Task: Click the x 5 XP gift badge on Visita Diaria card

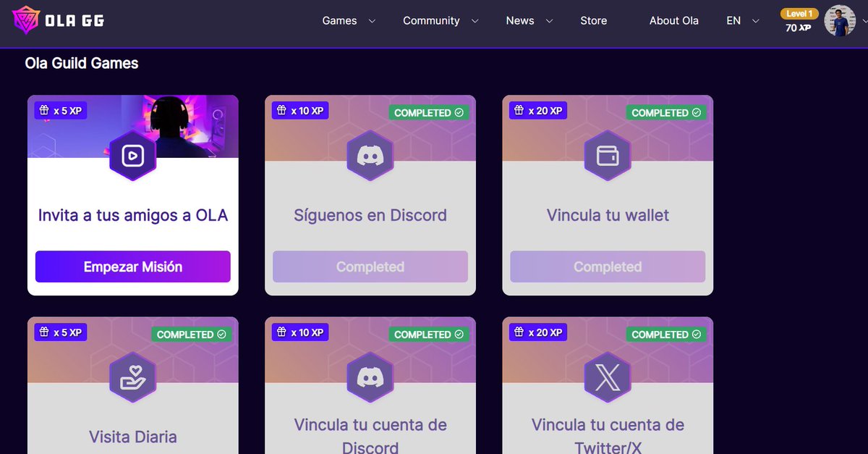Action: pos(61,332)
